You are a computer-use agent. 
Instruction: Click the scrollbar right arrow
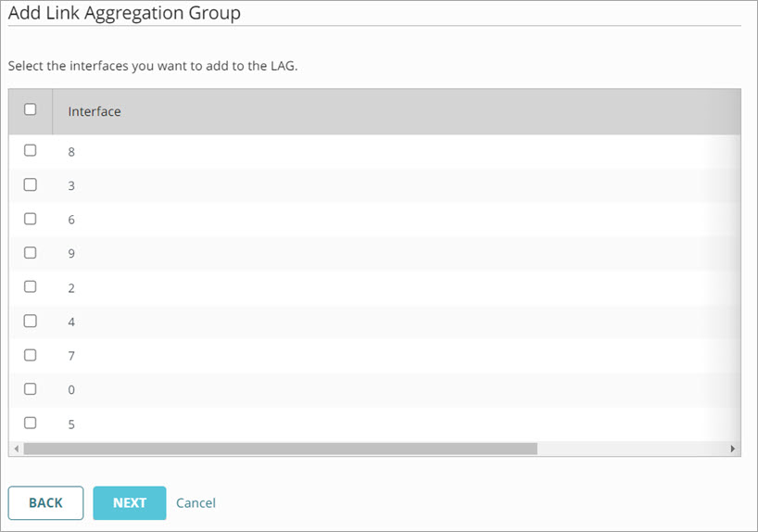733,449
